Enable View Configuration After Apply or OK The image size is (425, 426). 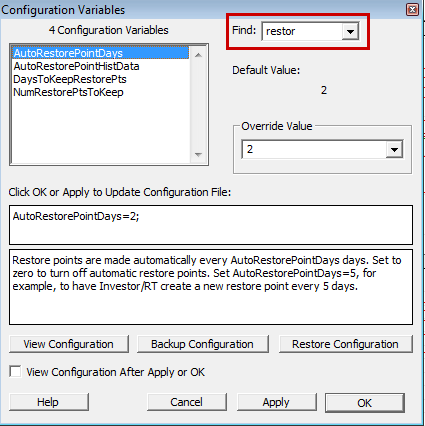[x=15, y=372]
